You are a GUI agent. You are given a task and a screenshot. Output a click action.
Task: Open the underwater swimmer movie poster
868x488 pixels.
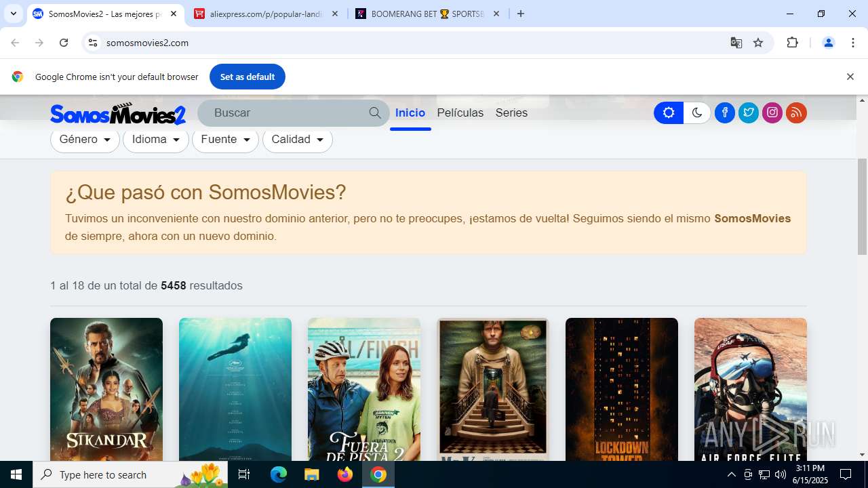[235, 389]
